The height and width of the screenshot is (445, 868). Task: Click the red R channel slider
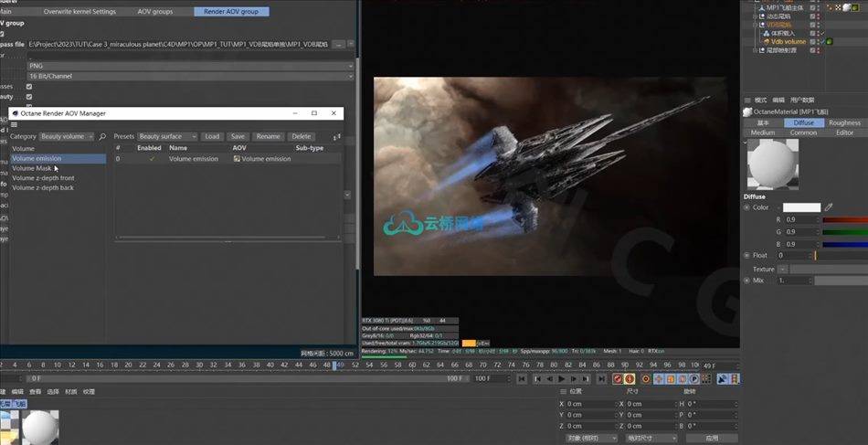tap(845, 219)
